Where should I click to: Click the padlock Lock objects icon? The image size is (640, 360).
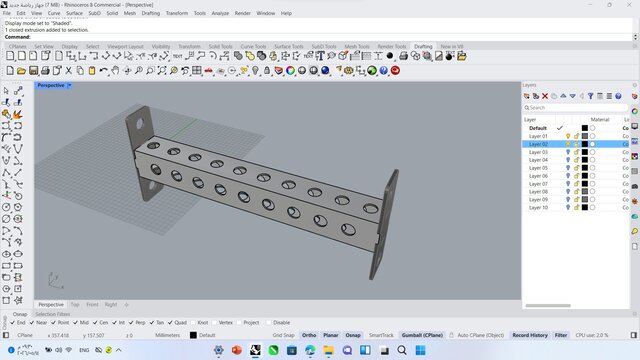(267, 71)
